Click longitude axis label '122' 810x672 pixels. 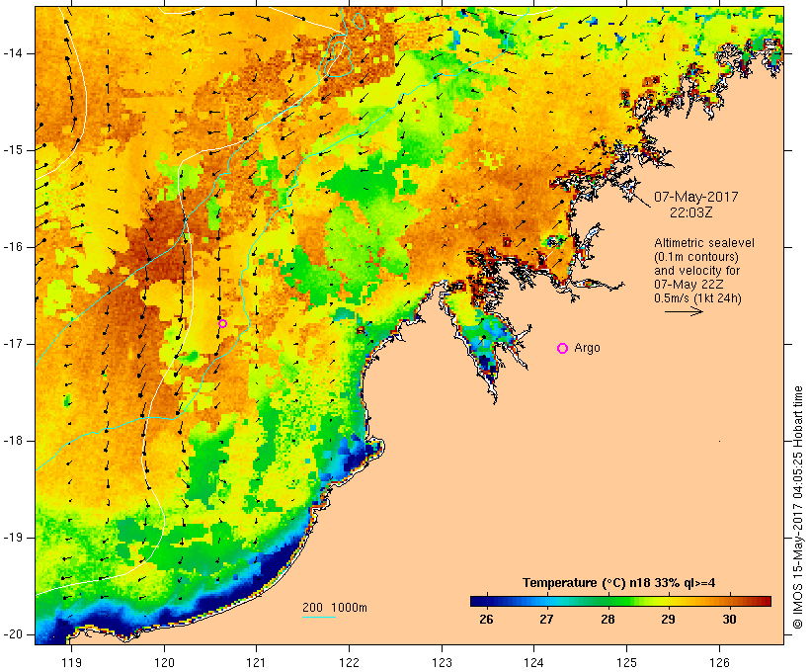point(350,663)
